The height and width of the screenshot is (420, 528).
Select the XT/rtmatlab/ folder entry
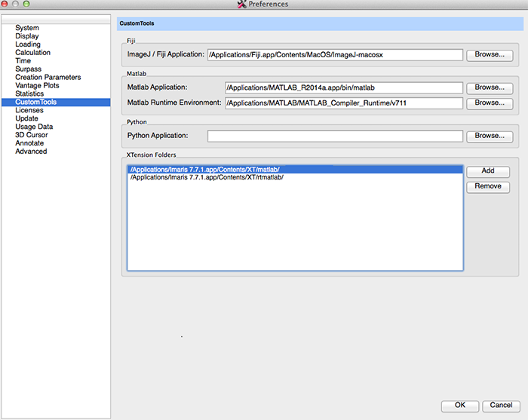295,177
